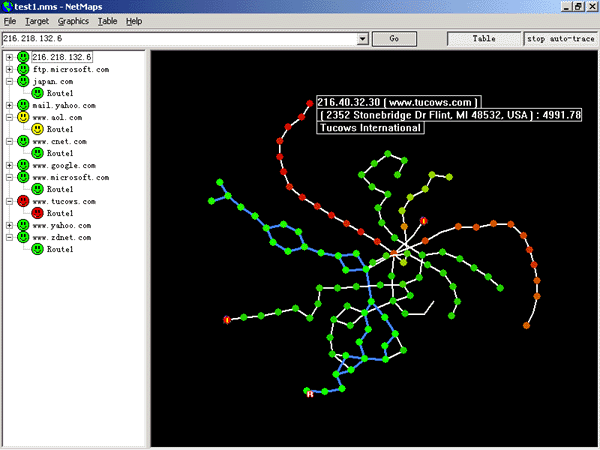Open the Graphics menu
Viewport: 600px width, 450px height.
[73, 21]
